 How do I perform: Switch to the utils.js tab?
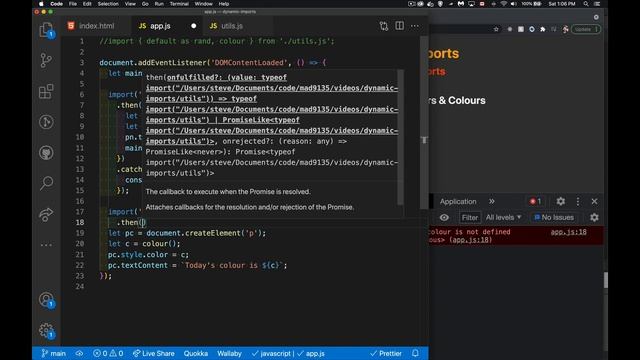pos(232,26)
